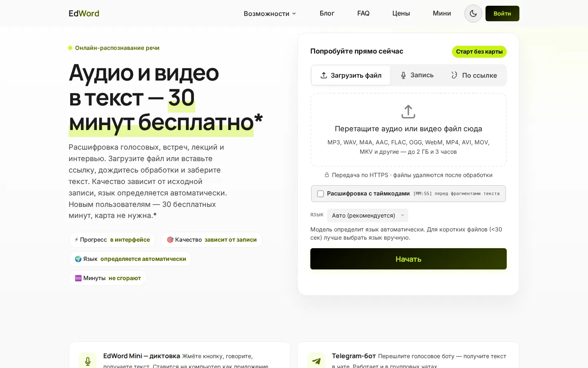Viewport: 588px width, 368px height.
Task: Open the Мини page
Action: point(442,13)
